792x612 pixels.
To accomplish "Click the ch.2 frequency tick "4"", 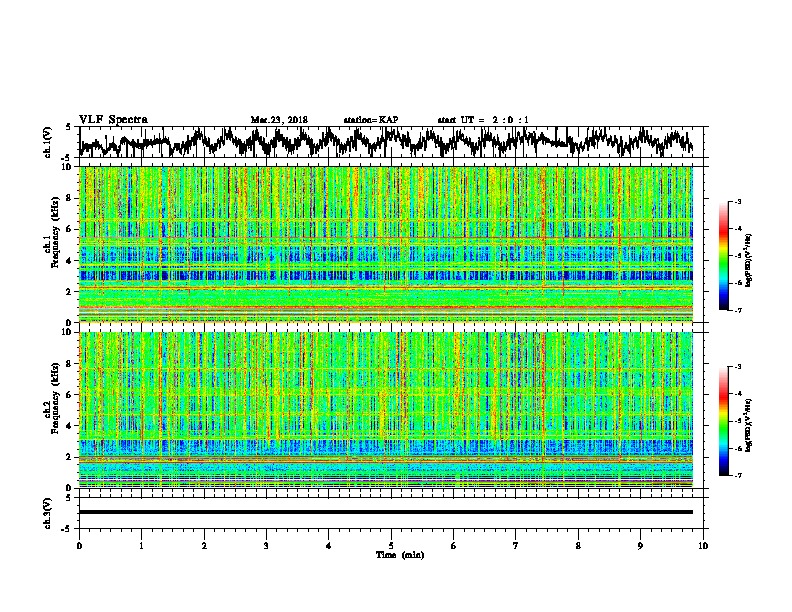I will click(x=71, y=426).
